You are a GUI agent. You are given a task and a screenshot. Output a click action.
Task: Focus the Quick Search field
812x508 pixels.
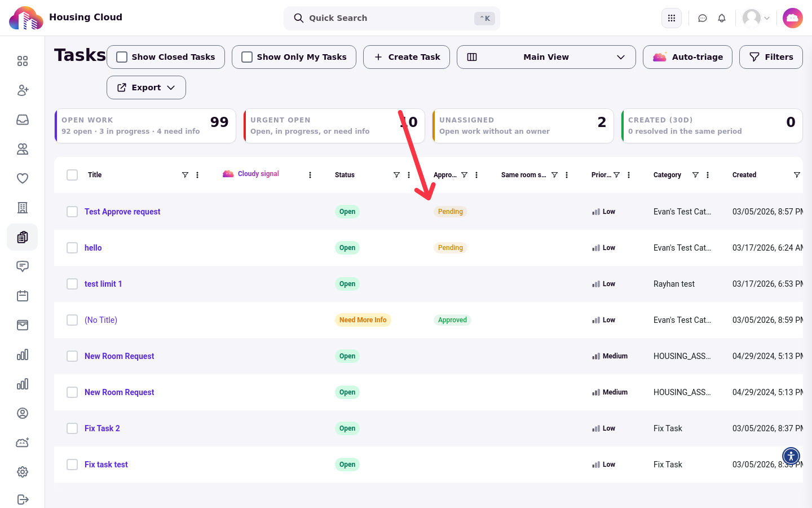click(x=392, y=18)
